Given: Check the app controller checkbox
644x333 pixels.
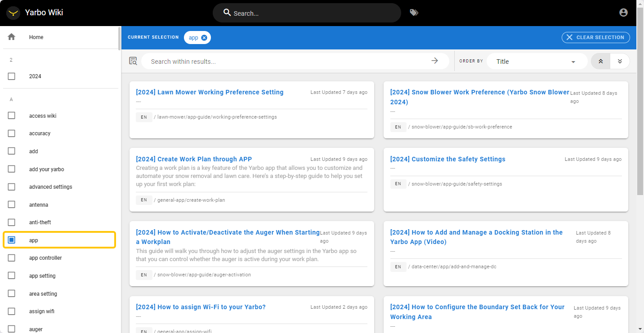Looking at the screenshot, I should 12,258.
